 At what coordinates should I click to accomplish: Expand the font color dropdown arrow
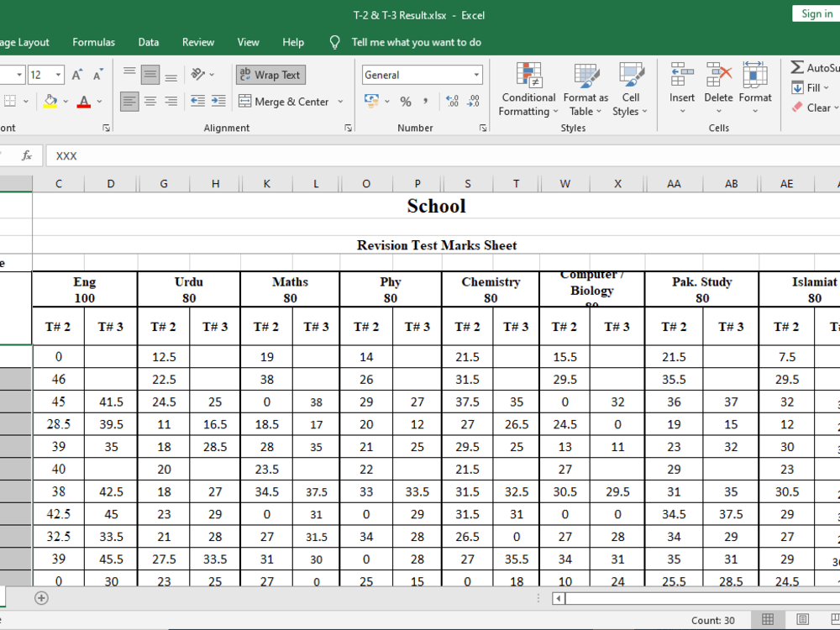[x=99, y=101]
